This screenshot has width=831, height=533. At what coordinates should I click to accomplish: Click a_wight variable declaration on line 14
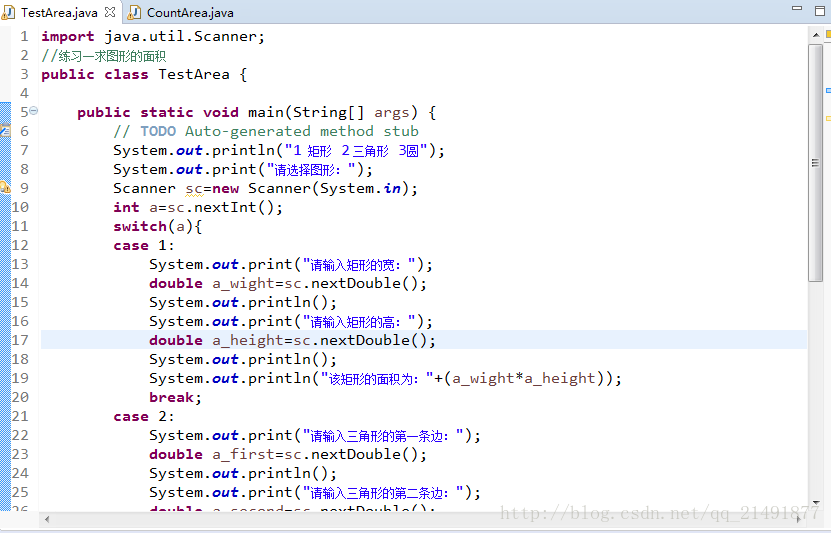pos(244,284)
